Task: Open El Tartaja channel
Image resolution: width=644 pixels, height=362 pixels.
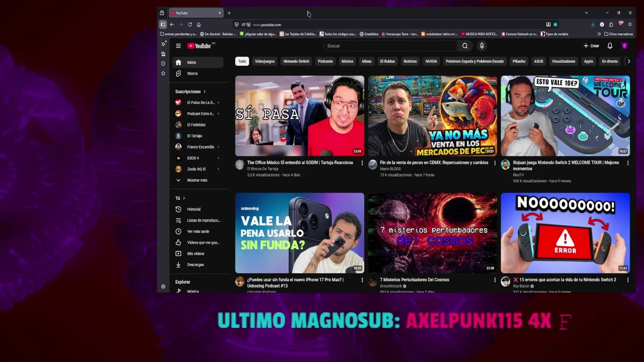Action: point(197,136)
